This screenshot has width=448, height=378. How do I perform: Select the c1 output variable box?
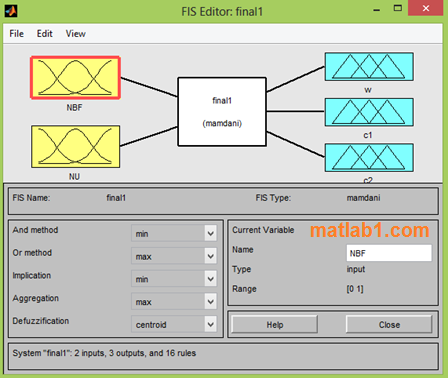369,112
